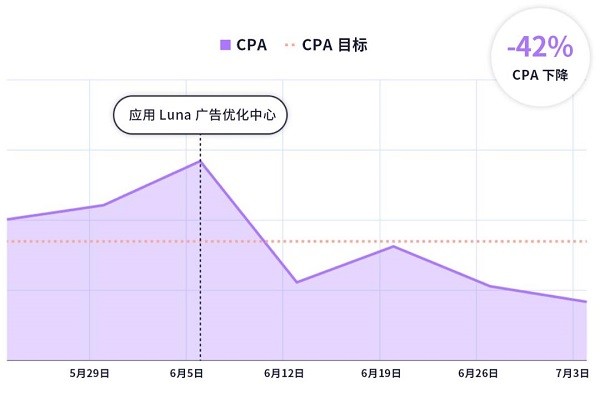Click the -42% CPA 下降 badge
Viewport: 600px width, 398px height.
[x=540, y=58]
